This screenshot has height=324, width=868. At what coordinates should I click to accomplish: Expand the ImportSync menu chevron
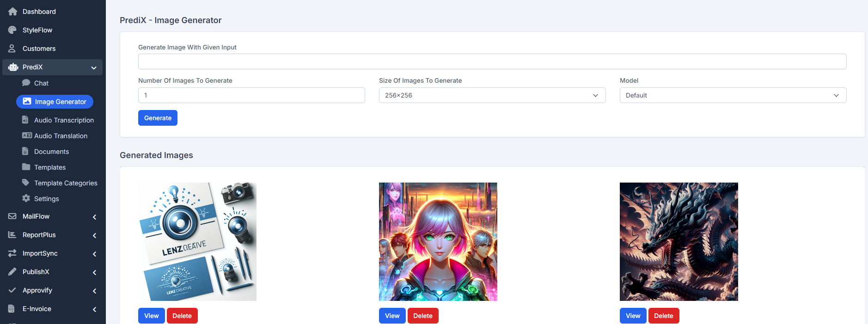point(94,254)
